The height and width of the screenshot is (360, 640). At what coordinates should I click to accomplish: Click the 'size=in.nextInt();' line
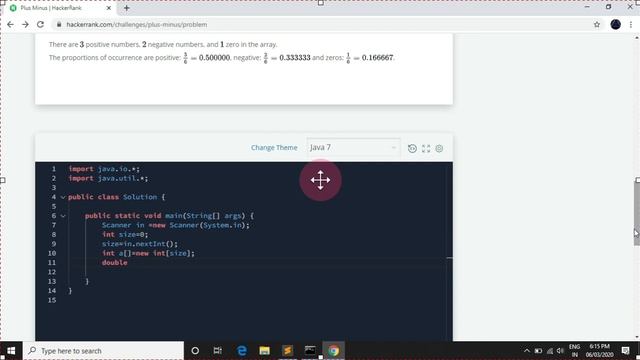point(140,244)
